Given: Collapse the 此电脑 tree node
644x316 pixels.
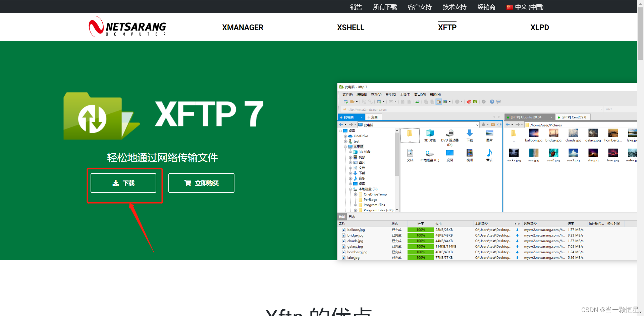Looking at the screenshot, I should coord(345,147).
